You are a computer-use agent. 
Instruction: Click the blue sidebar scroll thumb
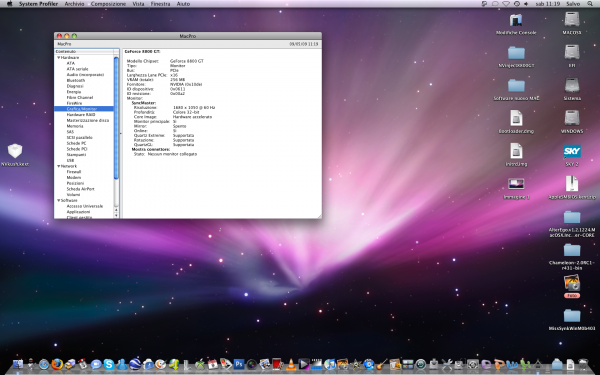point(116,117)
